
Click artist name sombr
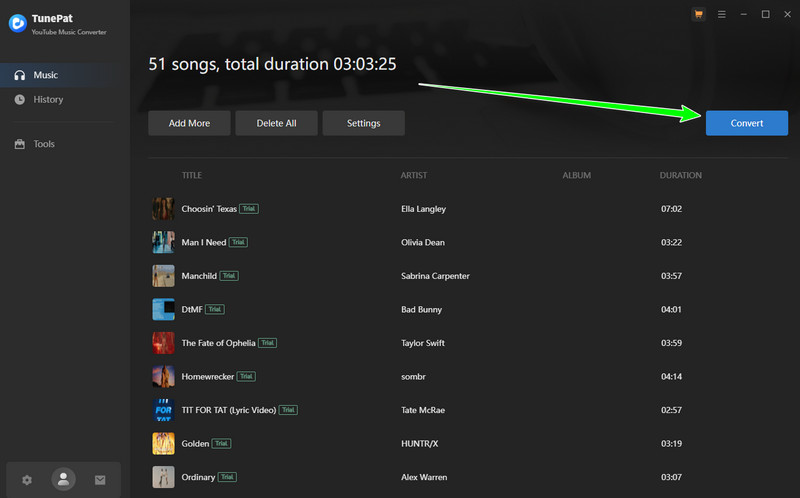tap(413, 377)
